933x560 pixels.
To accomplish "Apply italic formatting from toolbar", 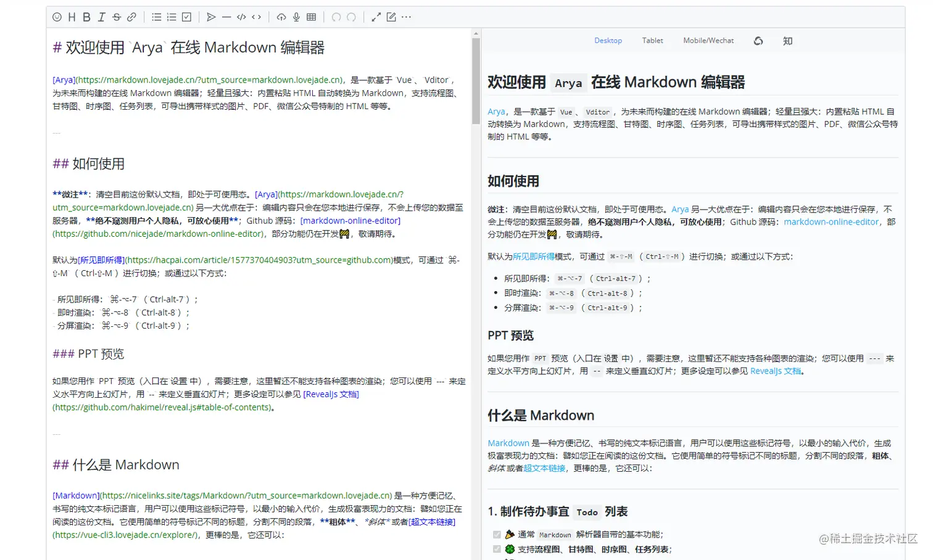I will tap(102, 17).
